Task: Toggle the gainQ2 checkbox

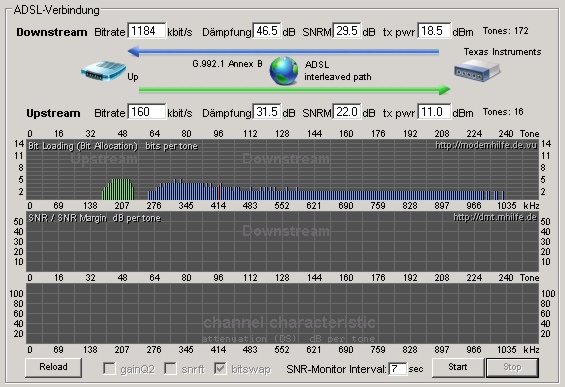Action: (109, 368)
